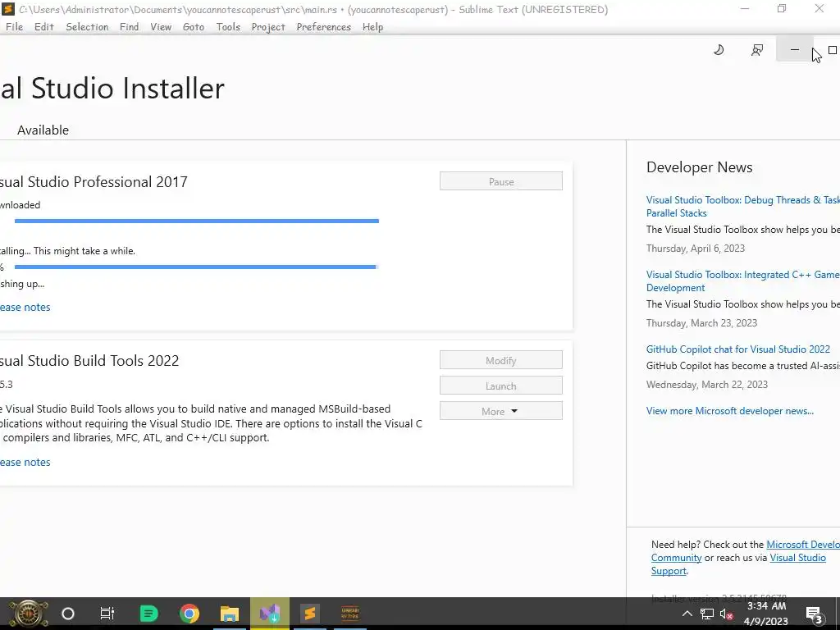The image size is (840, 630).
Task: Restore down the Sublime Text window
Action: tap(782, 8)
